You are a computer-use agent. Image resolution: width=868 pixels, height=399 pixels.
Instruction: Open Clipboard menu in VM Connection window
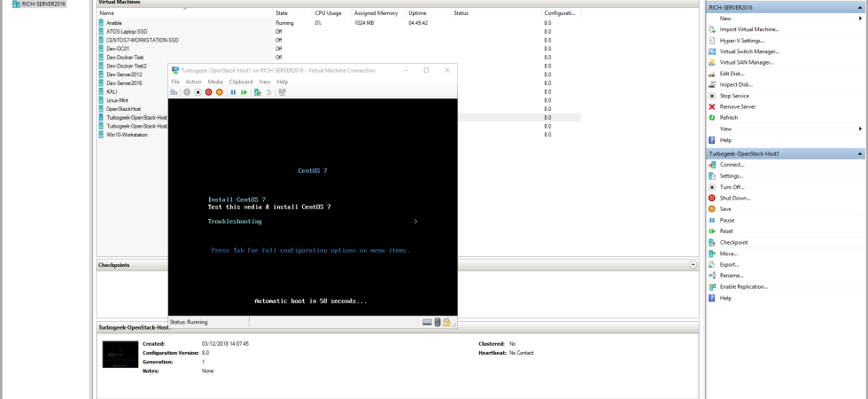click(241, 82)
